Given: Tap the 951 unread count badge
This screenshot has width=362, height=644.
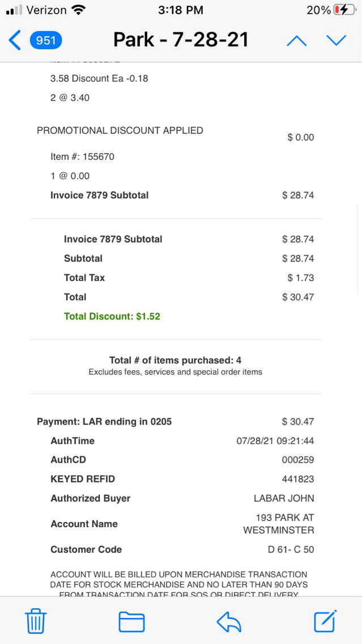Looking at the screenshot, I should [x=46, y=40].
